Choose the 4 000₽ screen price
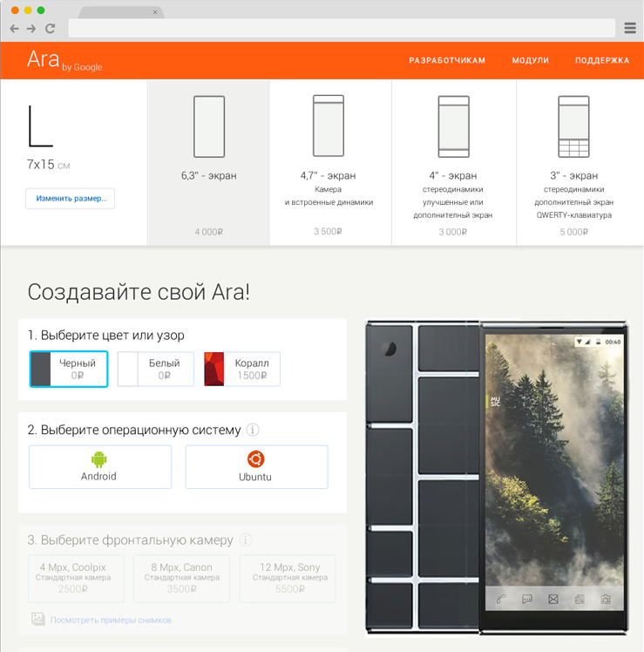Image resolution: width=644 pixels, height=652 pixels. [x=208, y=232]
